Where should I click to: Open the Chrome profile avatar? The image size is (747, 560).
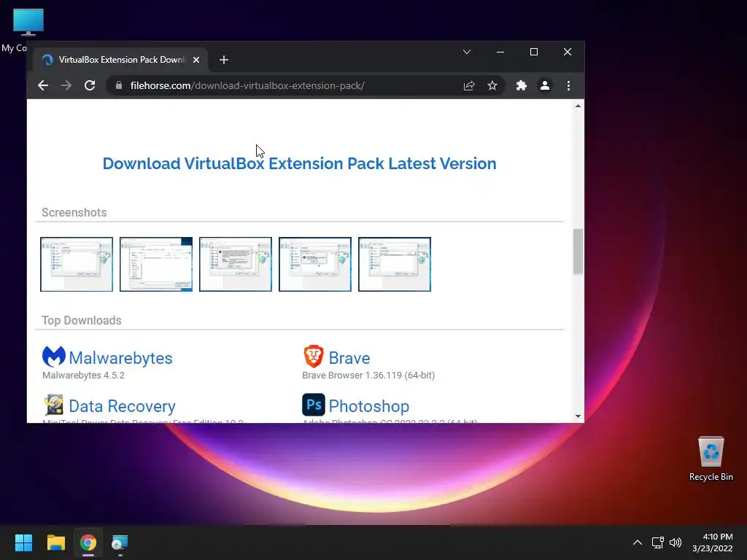pyautogui.click(x=544, y=86)
